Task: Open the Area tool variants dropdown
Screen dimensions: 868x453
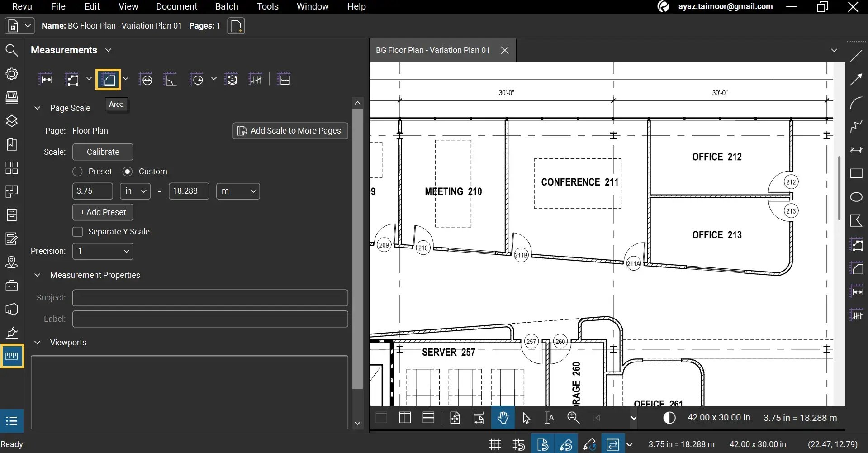Action: coord(126,79)
